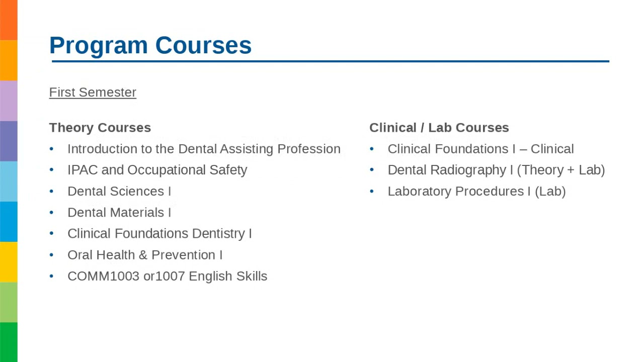Click IPAC and Occupational Safety item
644x362 pixels.
pyautogui.click(x=157, y=170)
